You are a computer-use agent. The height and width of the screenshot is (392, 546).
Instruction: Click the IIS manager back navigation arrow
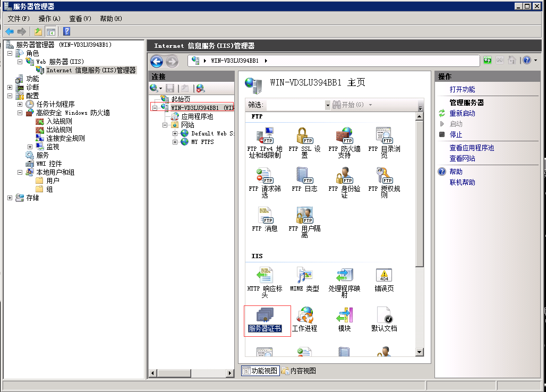click(157, 62)
